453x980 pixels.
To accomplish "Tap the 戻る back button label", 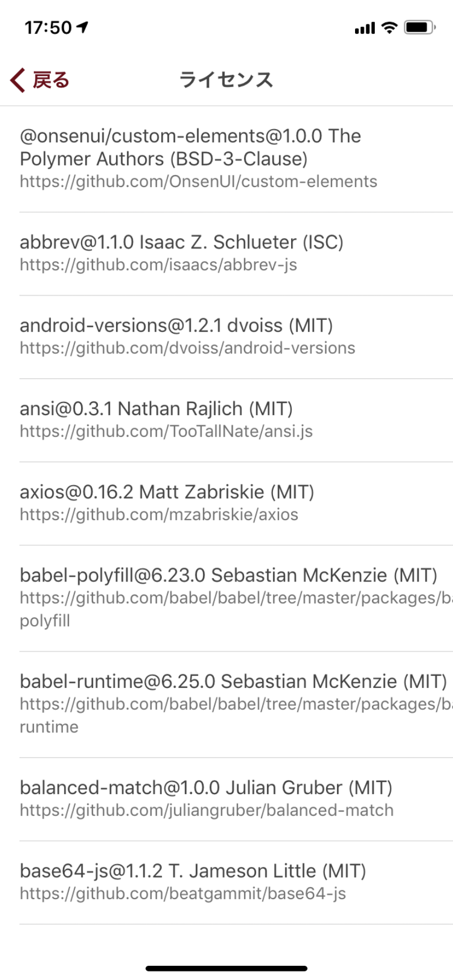I will coord(51,80).
